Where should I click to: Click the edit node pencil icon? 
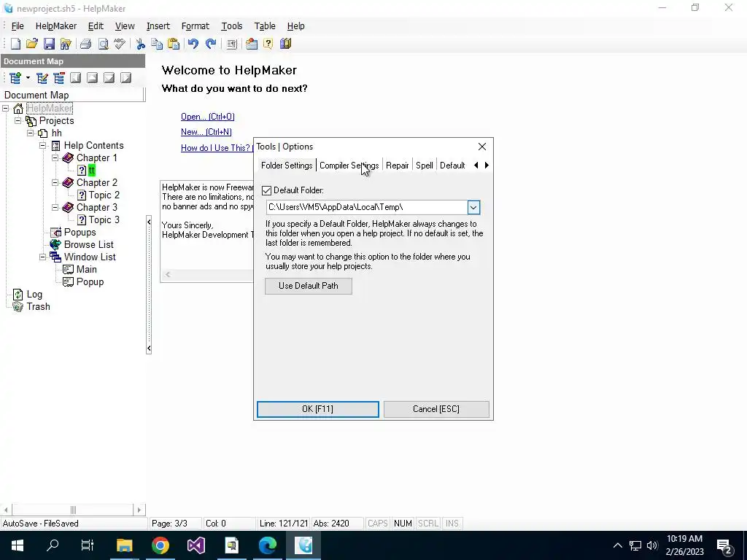coord(42,77)
